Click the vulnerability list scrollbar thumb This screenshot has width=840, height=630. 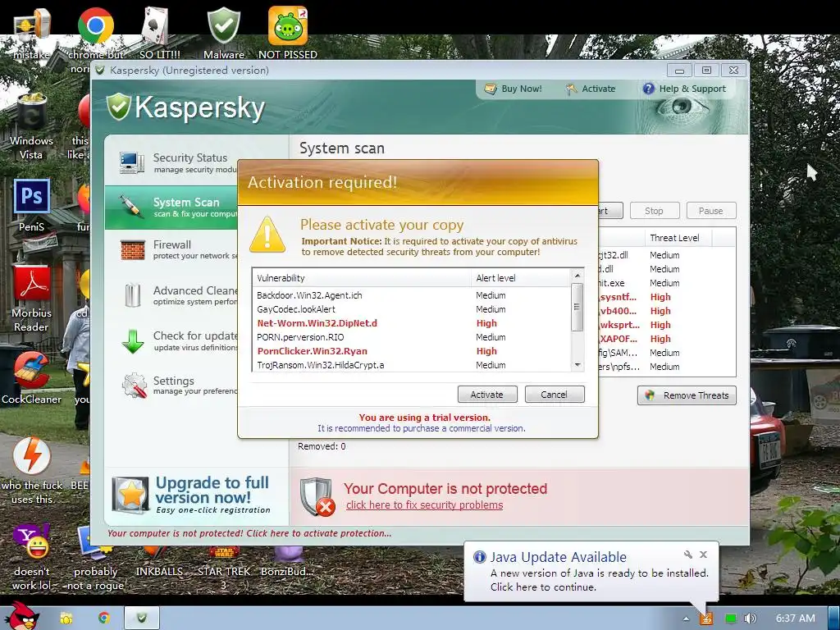(577, 307)
